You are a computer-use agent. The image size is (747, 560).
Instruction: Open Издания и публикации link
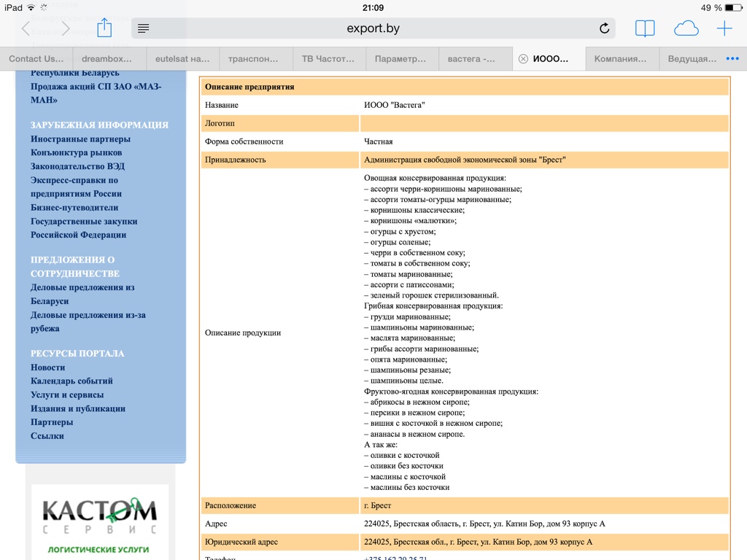point(78,408)
